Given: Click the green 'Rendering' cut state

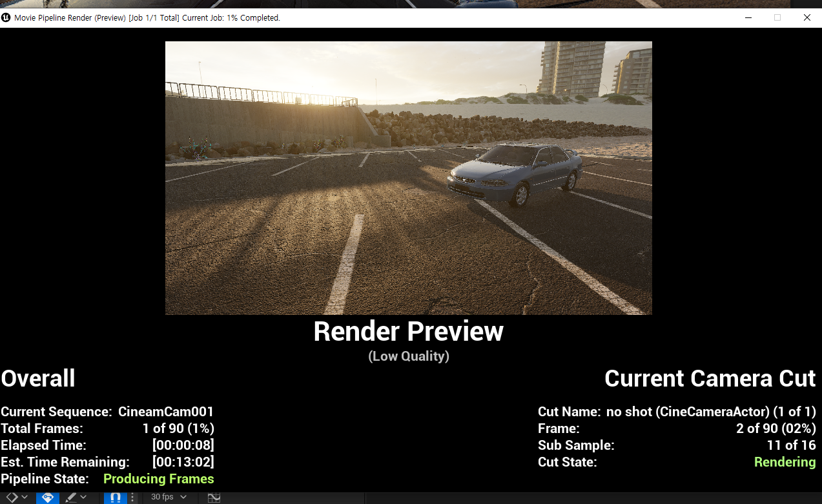Looking at the screenshot, I should pos(785,462).
